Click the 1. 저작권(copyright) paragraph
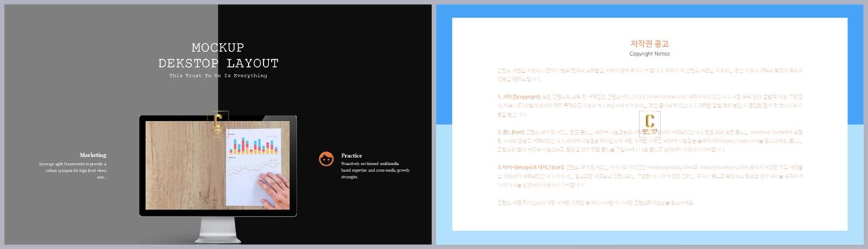The image size is (868, 249). coord(650,106)
